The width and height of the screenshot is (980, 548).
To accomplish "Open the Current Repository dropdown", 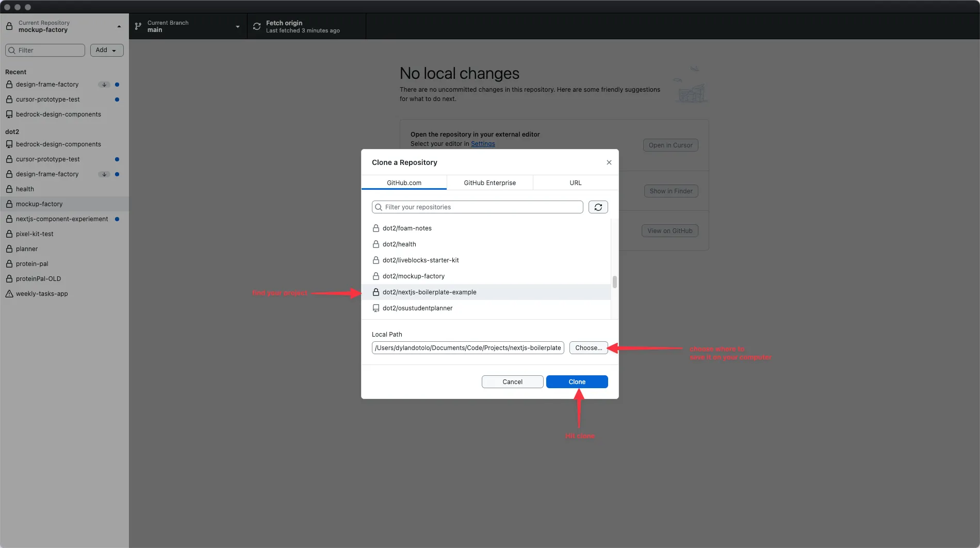I will pos(64,26).
